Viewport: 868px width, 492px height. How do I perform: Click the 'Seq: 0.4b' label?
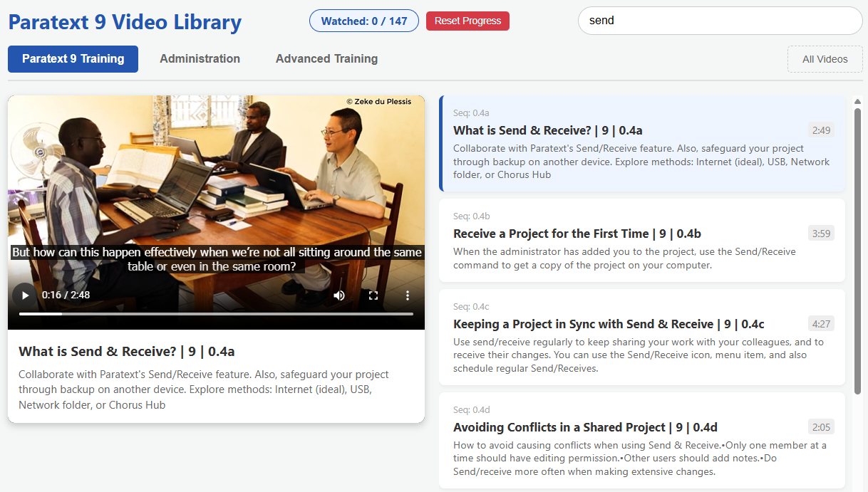[x=472, y=216]
